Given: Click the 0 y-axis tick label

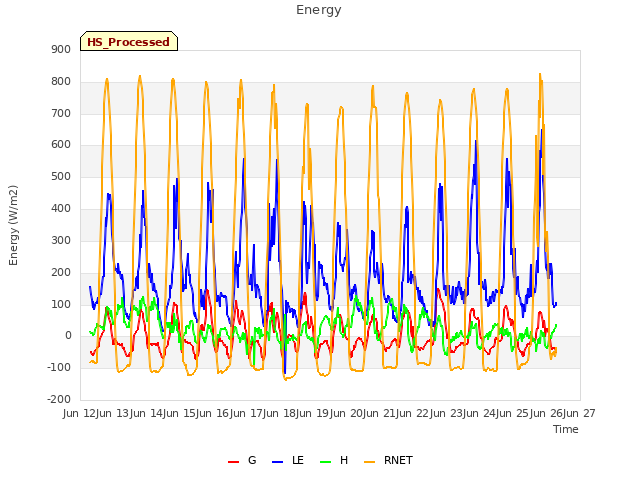Looking at the screenshot, I should click(x=68, y=336).
